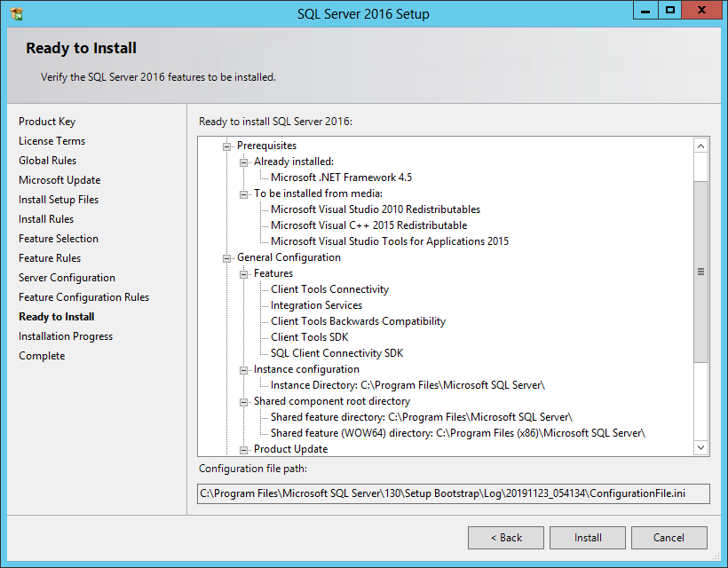
Task: Select Microsoft .NET Framework 4.5 item
Action: point(341,177)
